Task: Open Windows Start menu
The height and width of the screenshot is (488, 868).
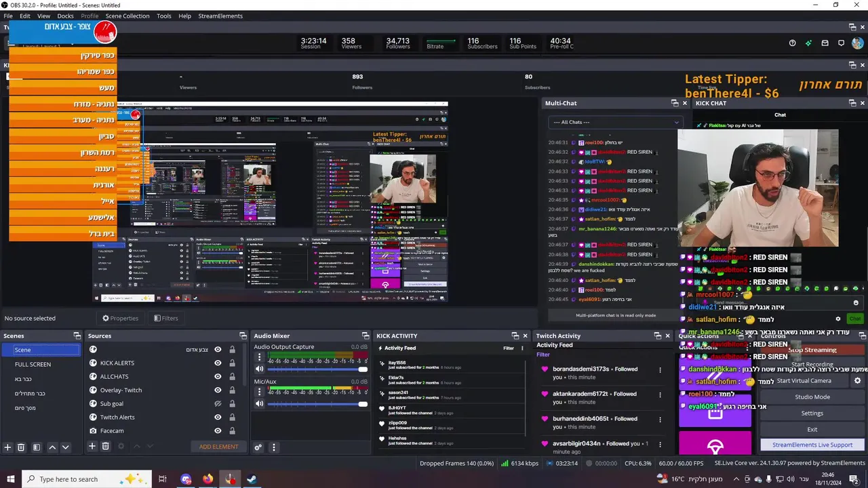Action: 11,479
